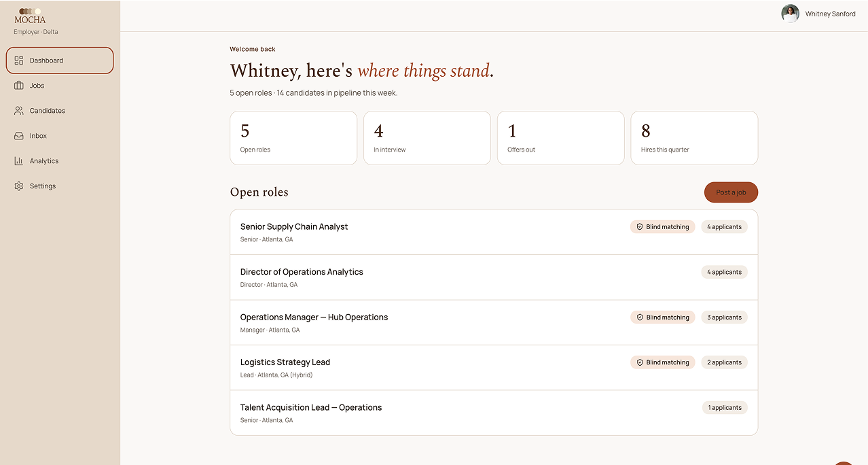Screen dimensions: 868x465
Task: Click shield icon on Operations Manager row
Action: pyautogui.click(x=640, y=317)
